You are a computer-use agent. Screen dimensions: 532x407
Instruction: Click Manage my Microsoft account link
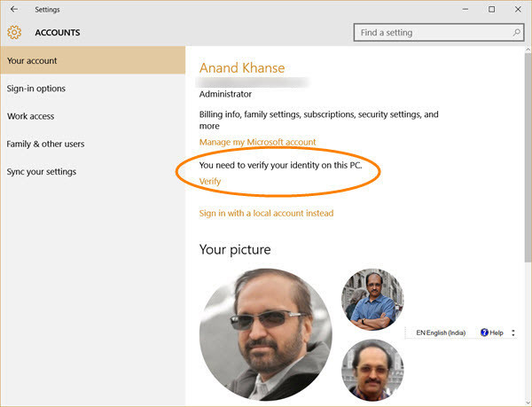click(x=257, y=142)
